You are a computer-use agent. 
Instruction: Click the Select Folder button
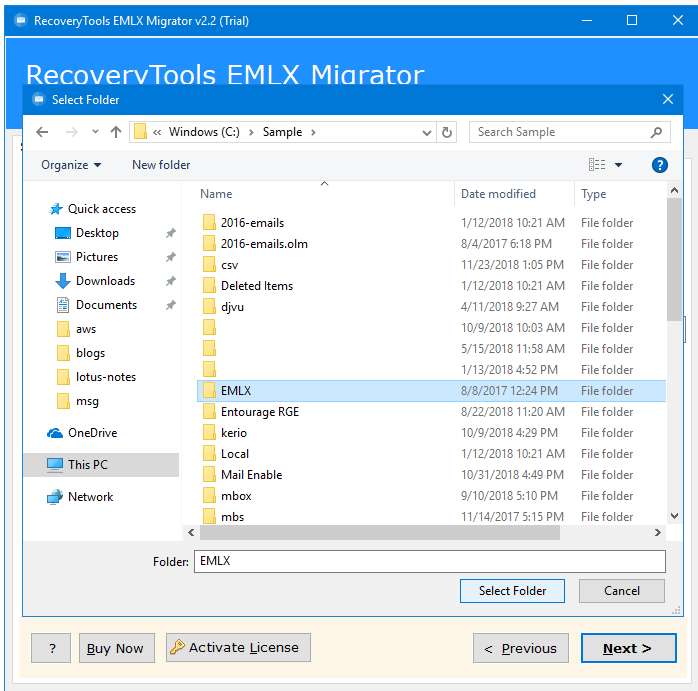click(512, 591)
